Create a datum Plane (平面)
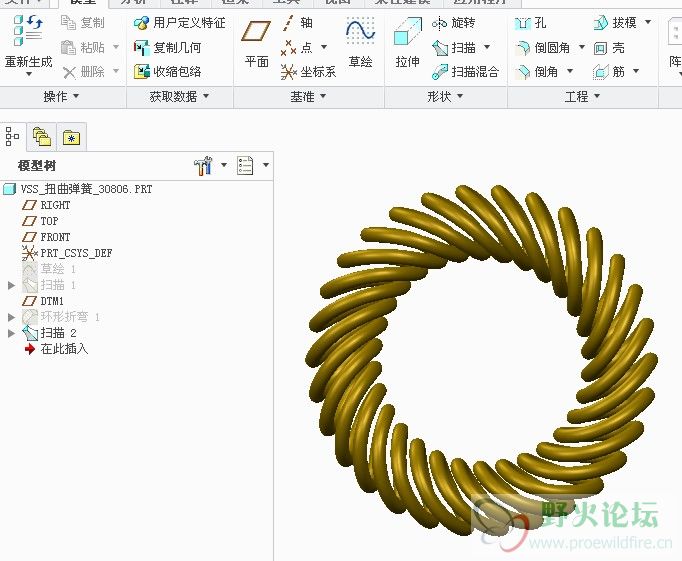The height and width of the screenshot is (561, 682). (256, 43)
